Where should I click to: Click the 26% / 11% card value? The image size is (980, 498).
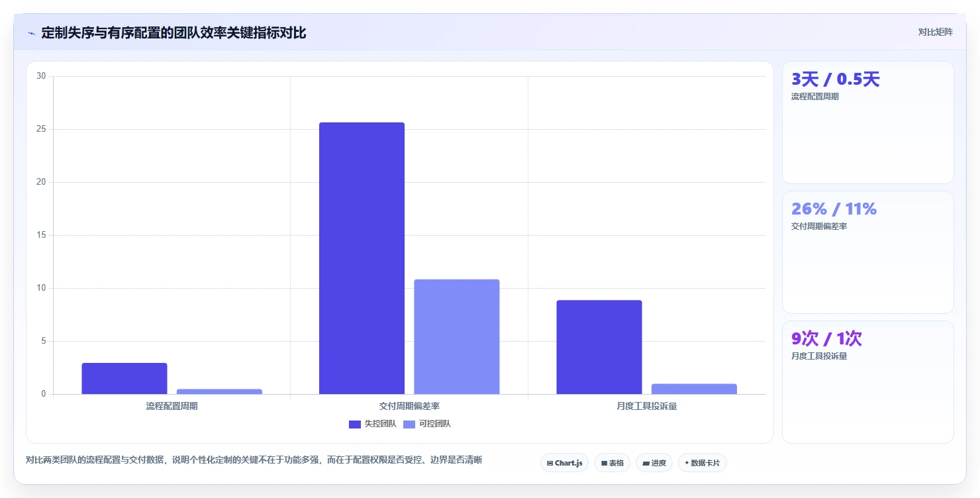[x=834, y=209]
